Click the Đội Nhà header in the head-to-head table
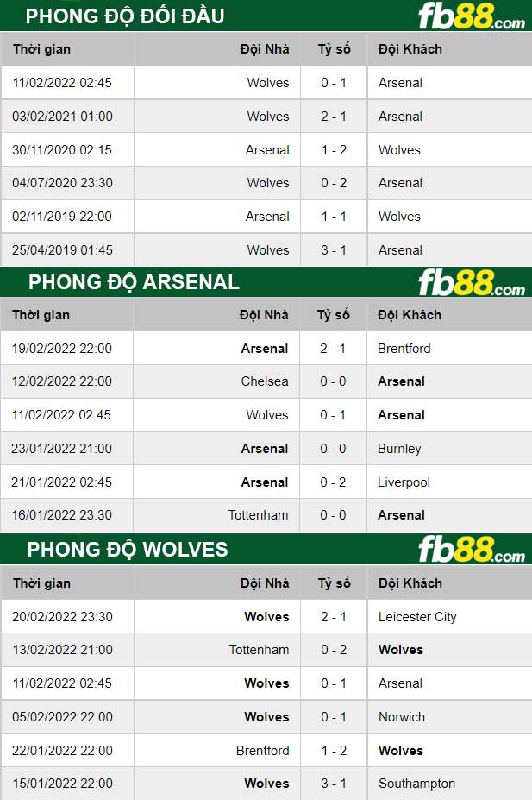The height and width of the screenshot is (800, 532). pyautogui.click(x=264, y=49)
